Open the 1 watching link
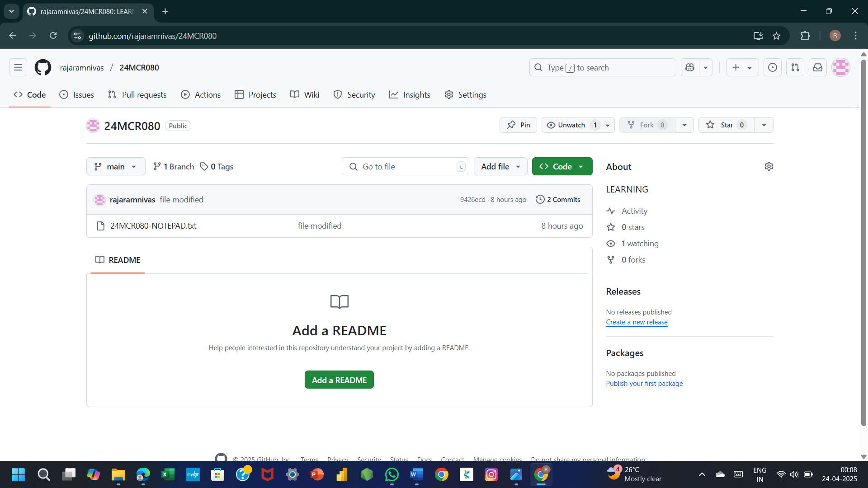Image resolution: width=868 pixels, height=488 pixels. click(x=632, y=244)
